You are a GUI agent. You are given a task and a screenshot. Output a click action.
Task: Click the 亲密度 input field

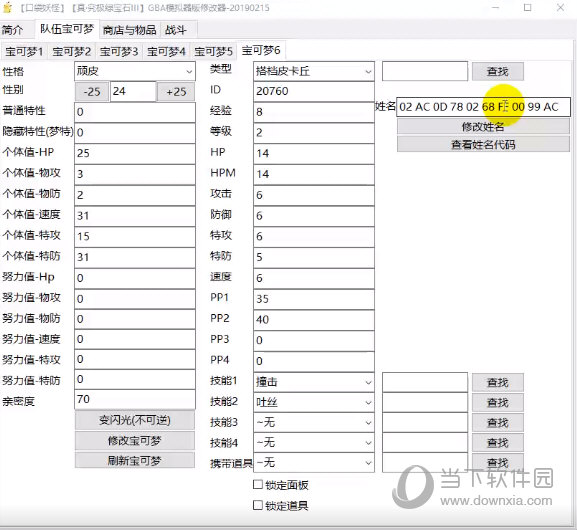coord(135,399)
